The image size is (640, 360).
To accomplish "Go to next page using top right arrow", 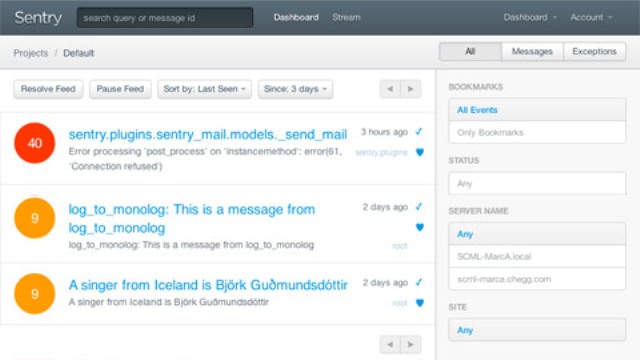I will click(x=411, y=89).
